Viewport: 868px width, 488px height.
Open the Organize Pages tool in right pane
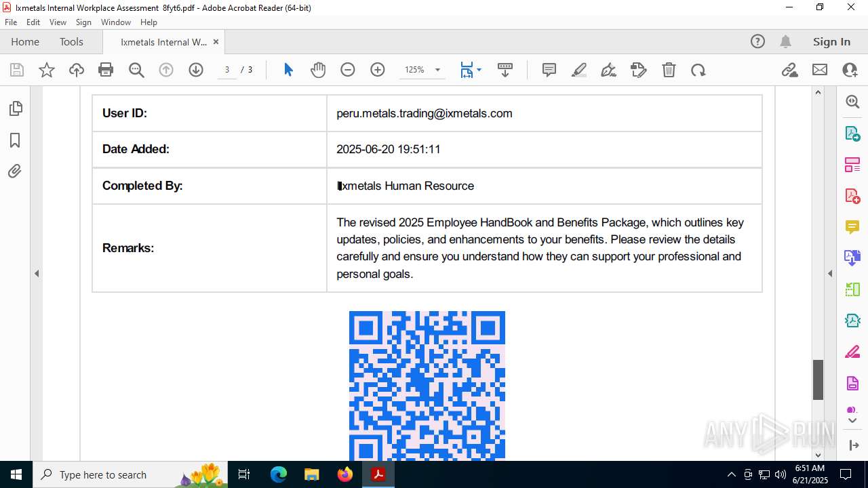(x=852, y=165)
